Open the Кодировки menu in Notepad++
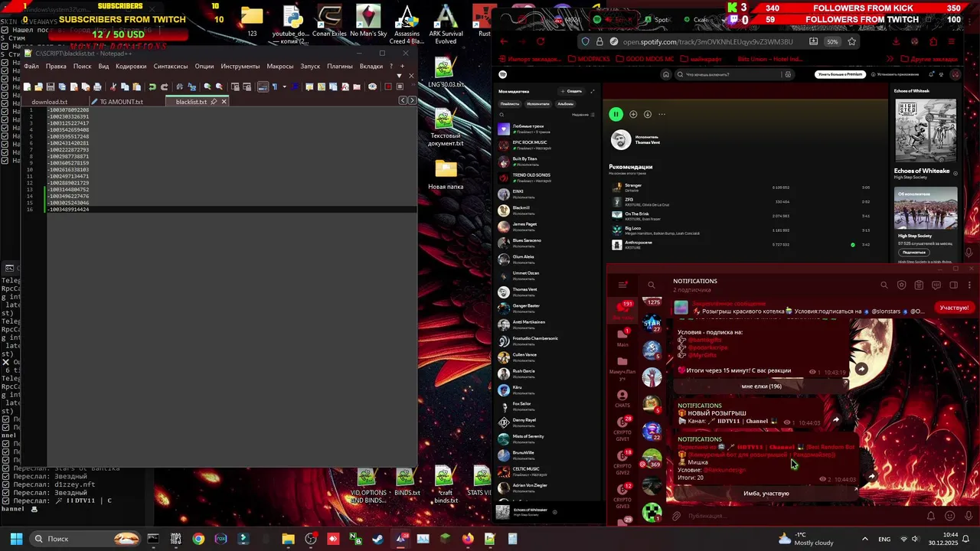The image size is (980, 551). click(x=131, y=66)
